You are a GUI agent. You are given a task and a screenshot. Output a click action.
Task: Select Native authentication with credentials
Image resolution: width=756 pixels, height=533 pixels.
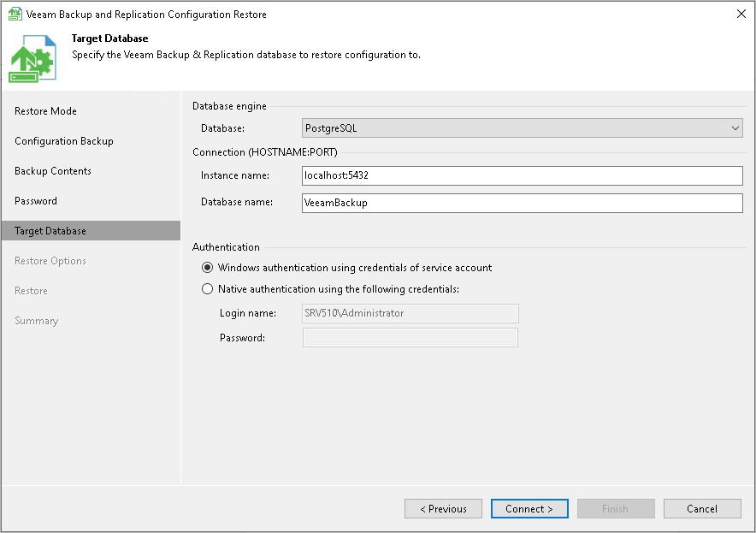207,288
